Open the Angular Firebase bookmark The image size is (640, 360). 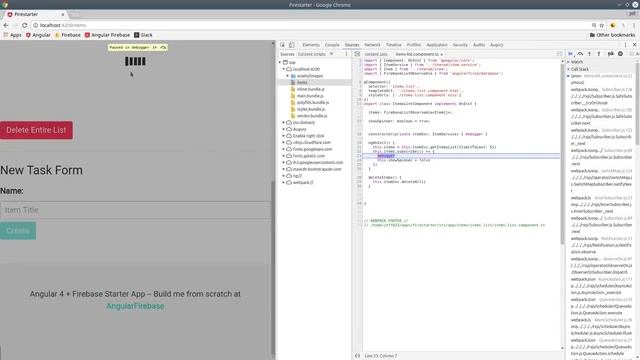tap(107, 35)
